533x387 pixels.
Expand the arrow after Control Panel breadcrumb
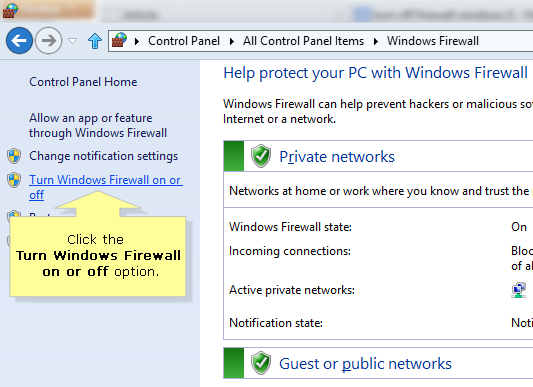click(232, 41)
